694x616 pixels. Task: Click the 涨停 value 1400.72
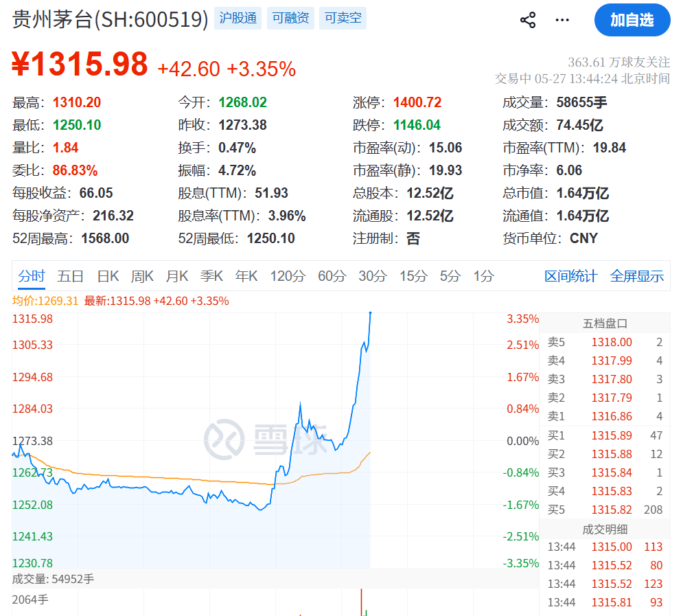(x=417, y=103)
